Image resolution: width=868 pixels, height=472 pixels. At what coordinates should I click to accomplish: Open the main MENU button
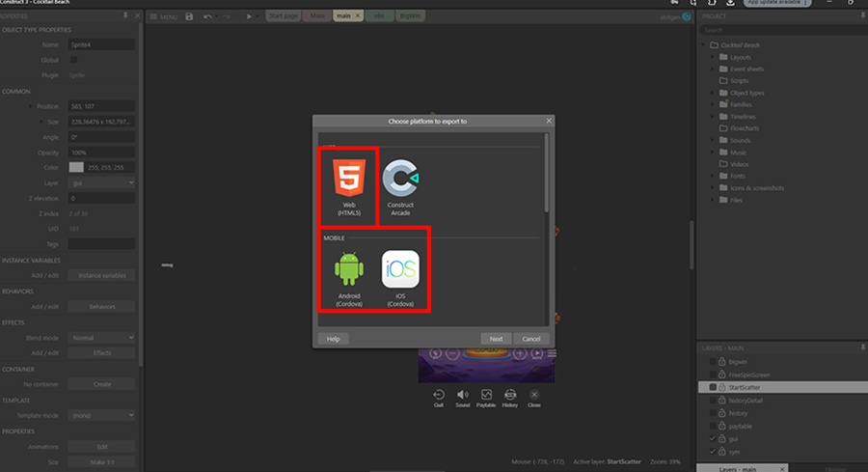164,16
